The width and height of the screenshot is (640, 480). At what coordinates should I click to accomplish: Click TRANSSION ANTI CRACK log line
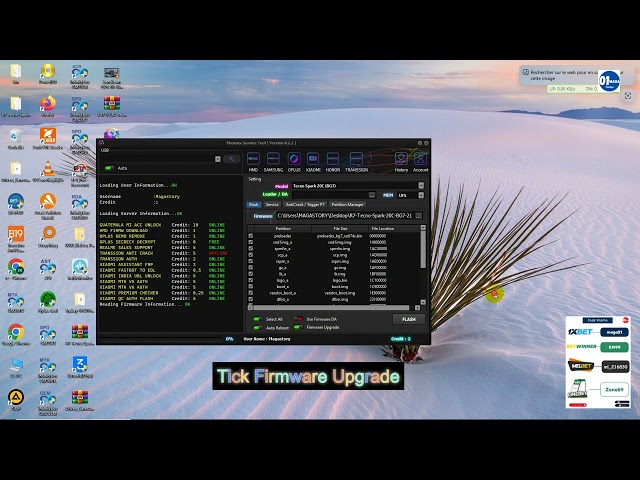point(163,253)
